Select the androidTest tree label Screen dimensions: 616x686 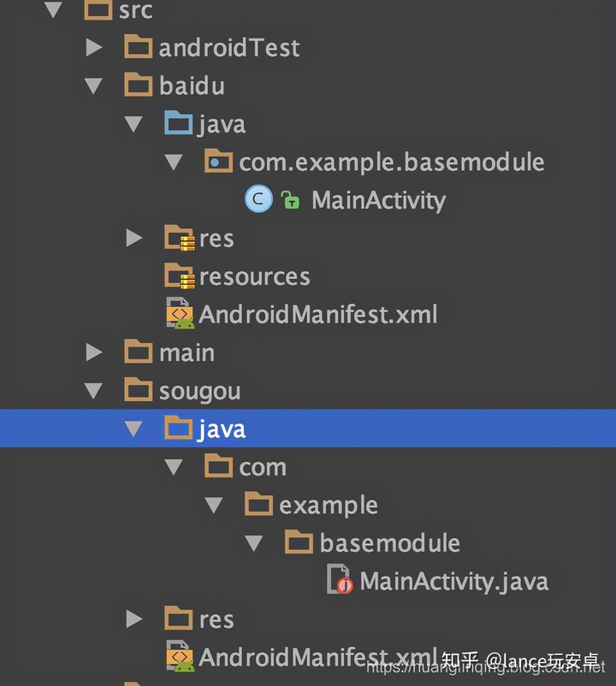[229, 48]
